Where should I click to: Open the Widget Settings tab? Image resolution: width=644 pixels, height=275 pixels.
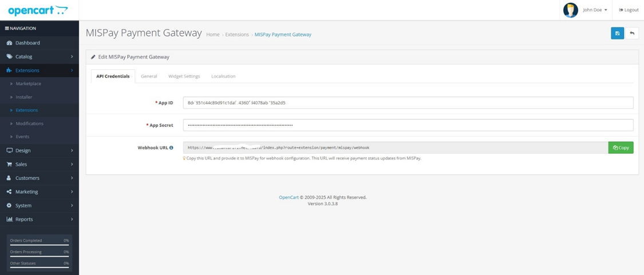[x=184, y=77]
